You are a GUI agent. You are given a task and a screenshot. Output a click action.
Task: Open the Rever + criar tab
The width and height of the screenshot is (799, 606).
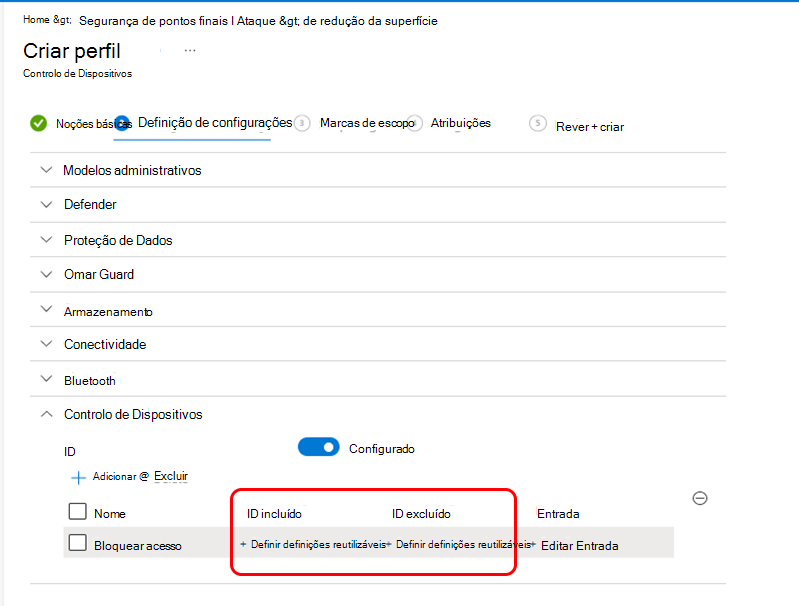point(590,127)
